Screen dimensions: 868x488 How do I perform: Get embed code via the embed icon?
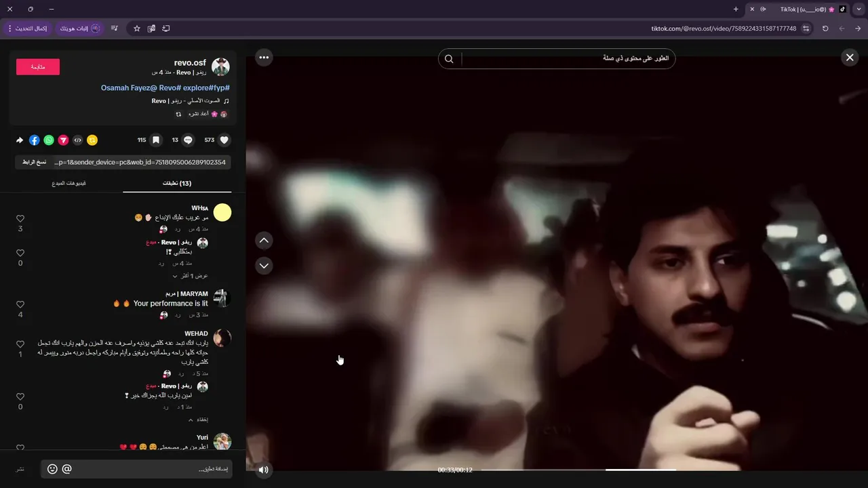click(x=78, y=140)
